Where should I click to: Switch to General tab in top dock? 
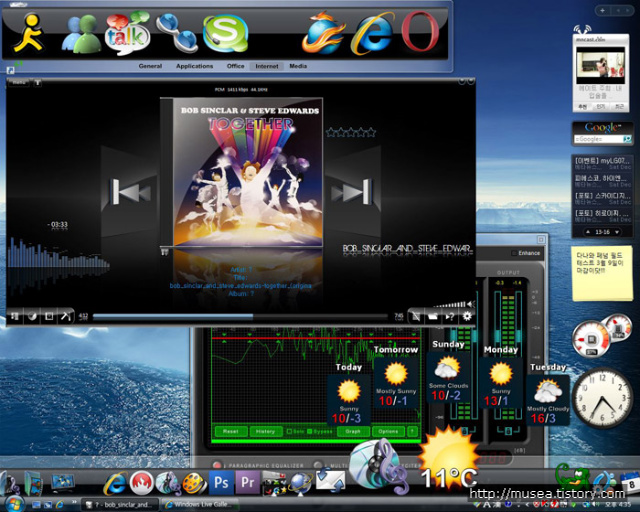150,66
